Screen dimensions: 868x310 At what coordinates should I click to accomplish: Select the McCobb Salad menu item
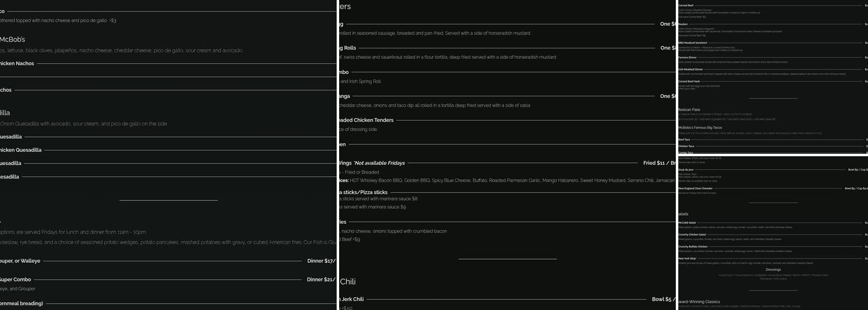click(687, 222)
